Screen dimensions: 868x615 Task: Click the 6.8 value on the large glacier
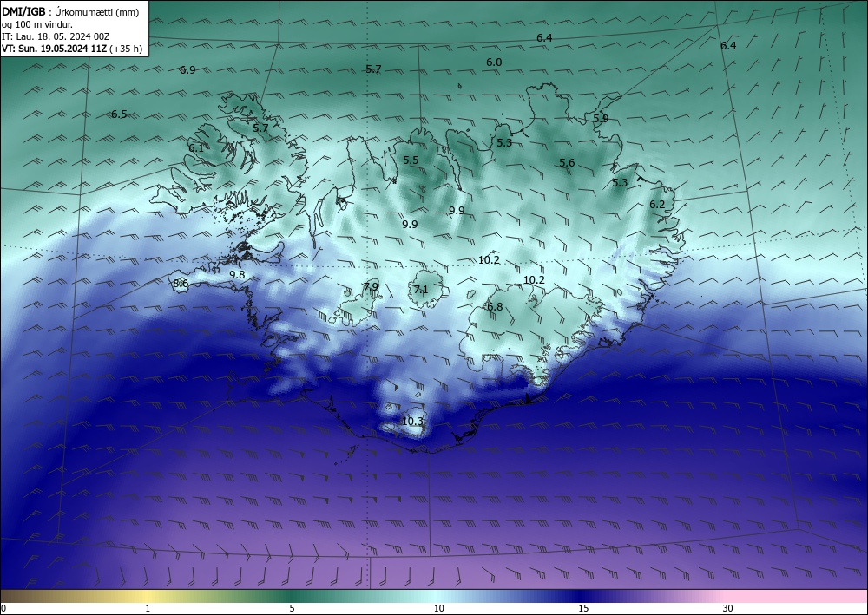click(x=495, y=307)
